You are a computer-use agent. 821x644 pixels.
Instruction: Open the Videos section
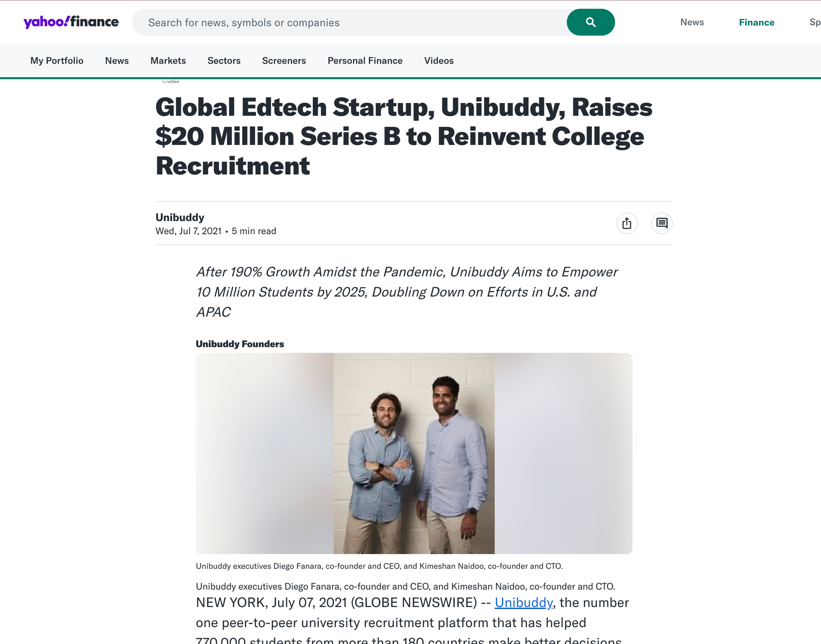coord(439,61)
